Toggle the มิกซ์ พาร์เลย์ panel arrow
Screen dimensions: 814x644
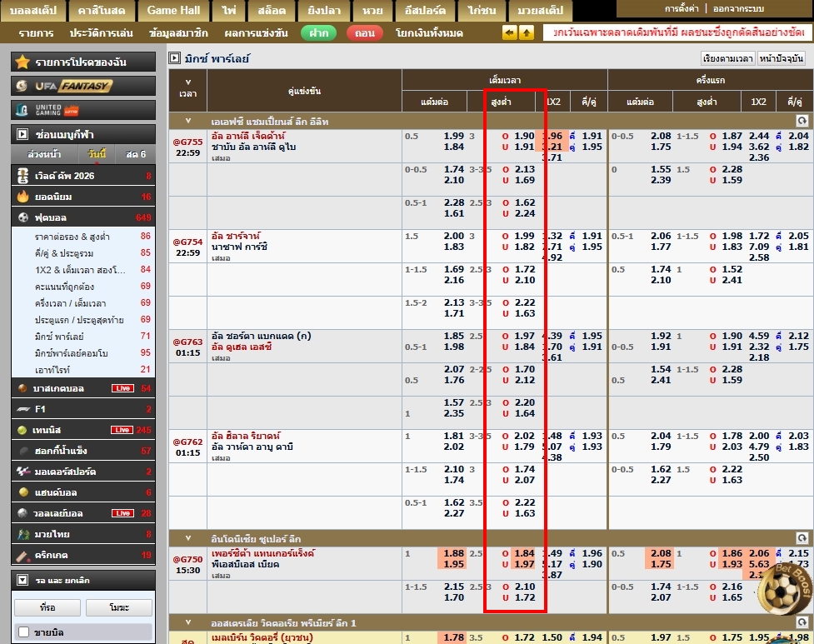174,58
